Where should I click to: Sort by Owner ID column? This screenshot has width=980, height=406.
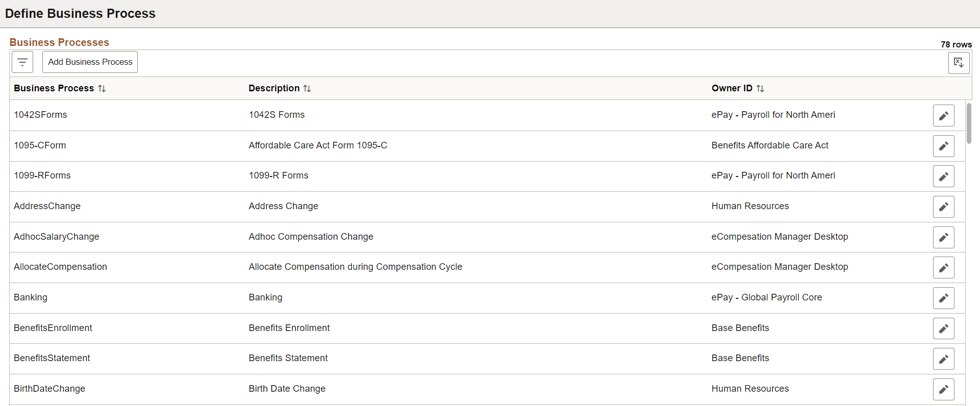760,89
